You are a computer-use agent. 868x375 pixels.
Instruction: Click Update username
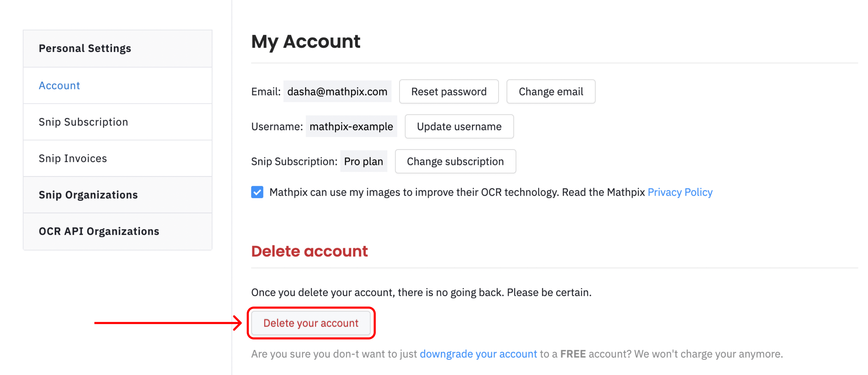tap(459, 126)
